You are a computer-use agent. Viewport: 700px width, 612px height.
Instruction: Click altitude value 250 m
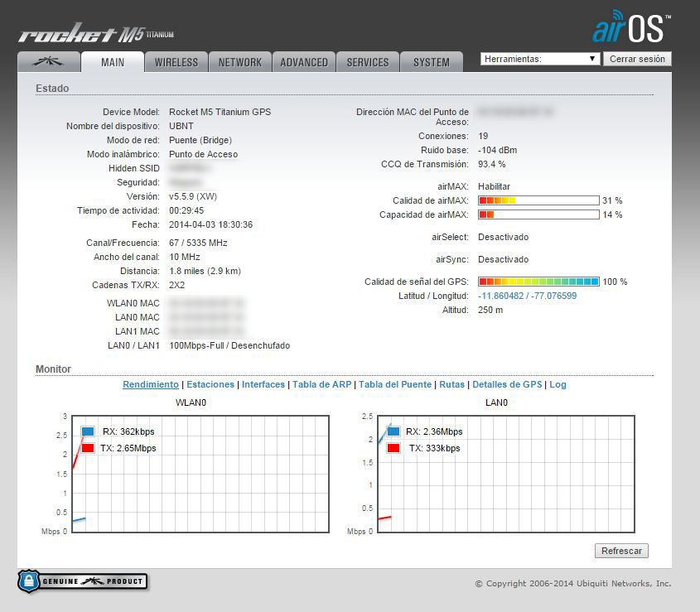pyautogui.click(x=490, y=310)
